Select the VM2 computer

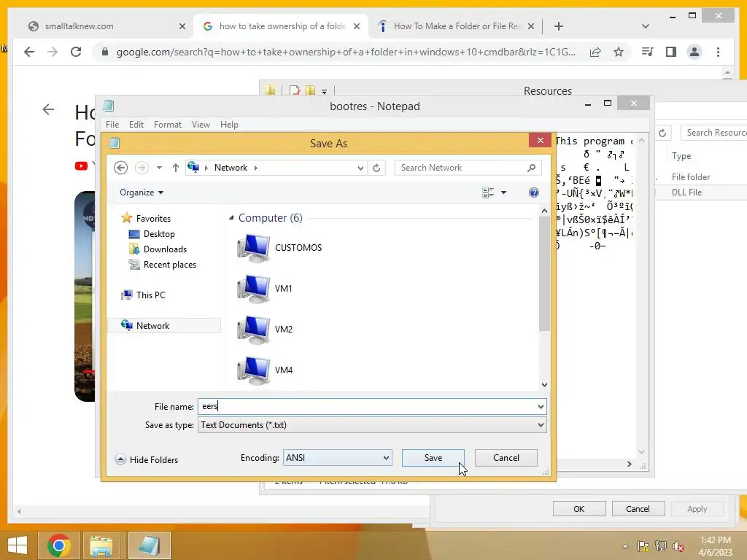(x=265, y=330)
